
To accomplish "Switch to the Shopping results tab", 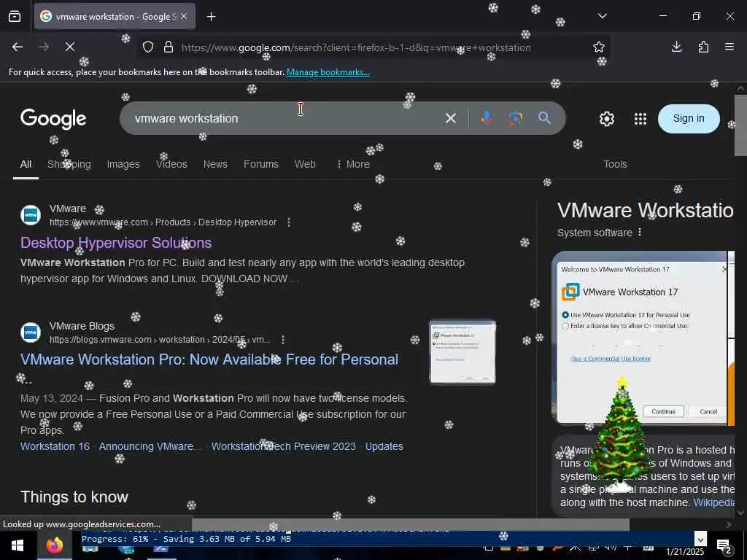I will tap(69, 164).
